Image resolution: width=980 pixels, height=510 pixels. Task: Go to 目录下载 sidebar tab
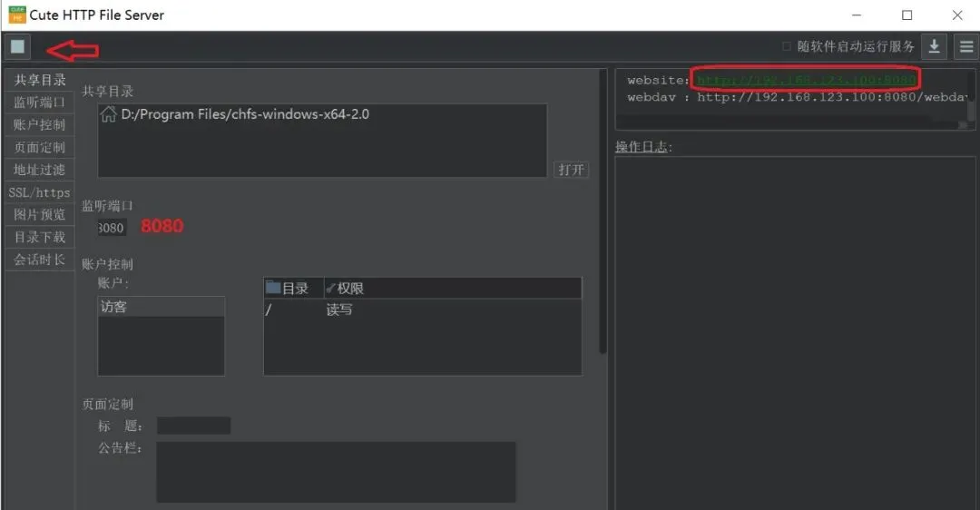pos(40,237)
